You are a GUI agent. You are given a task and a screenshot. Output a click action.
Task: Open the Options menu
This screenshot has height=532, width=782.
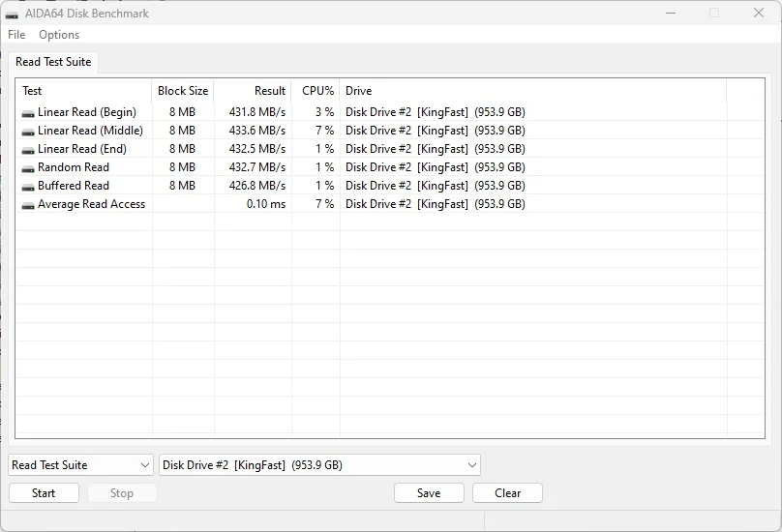[x=59, y=35]
